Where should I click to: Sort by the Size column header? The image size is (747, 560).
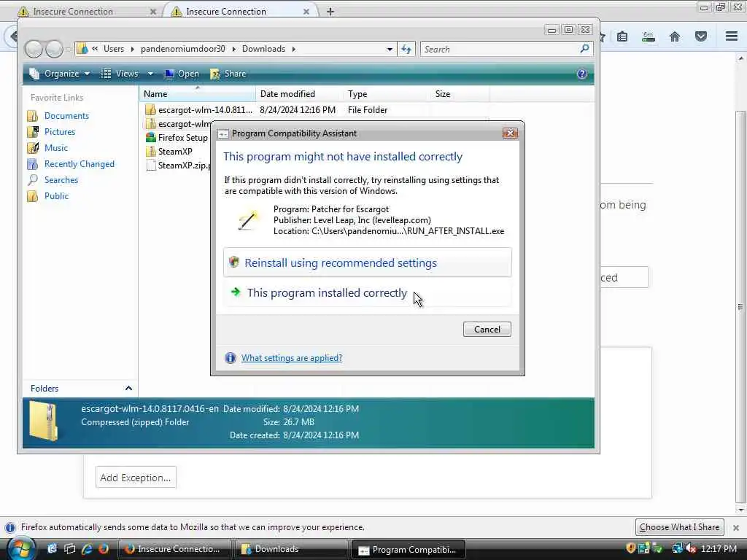coord(460,94)
